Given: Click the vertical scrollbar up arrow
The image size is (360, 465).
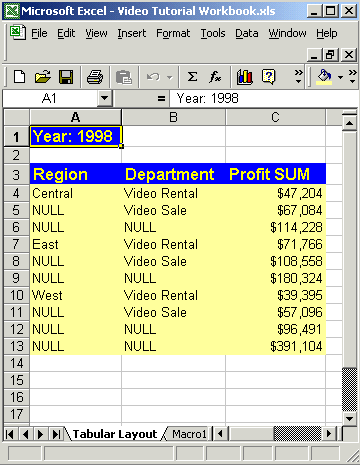Looking at the screenshot, I should 350,124.
